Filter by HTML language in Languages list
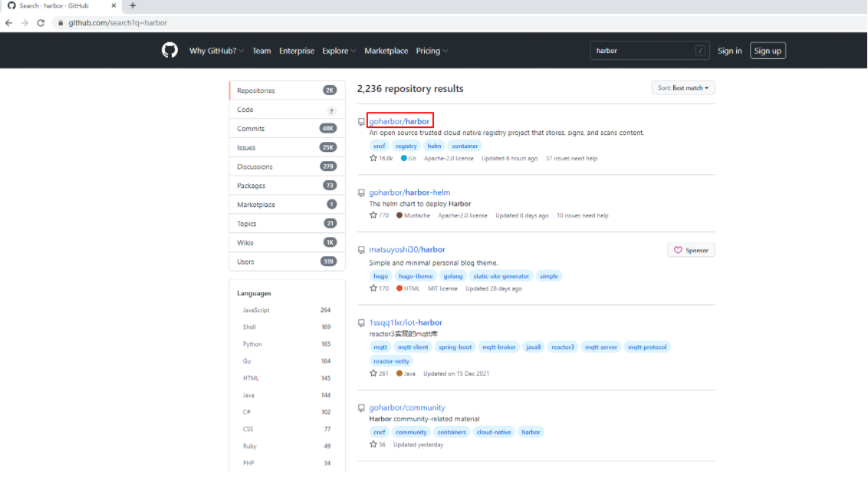This screenshot has height=494, width=868. (x=287, y=377)
